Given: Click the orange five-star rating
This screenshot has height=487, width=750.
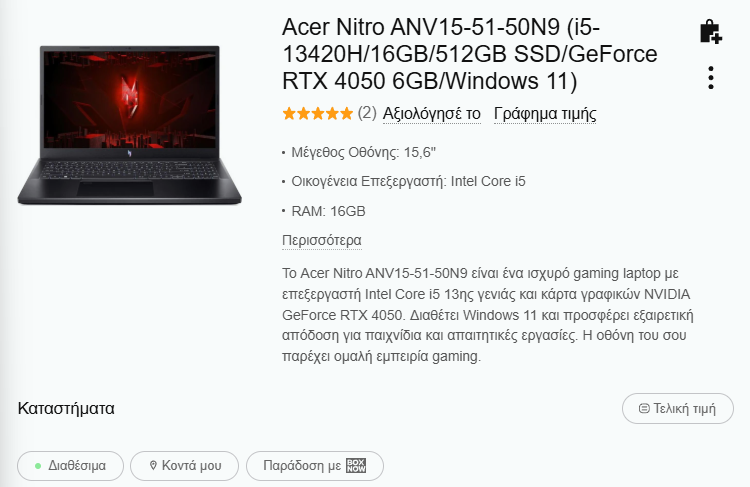Looking at the screenshot, I should [x=318, y=114].
